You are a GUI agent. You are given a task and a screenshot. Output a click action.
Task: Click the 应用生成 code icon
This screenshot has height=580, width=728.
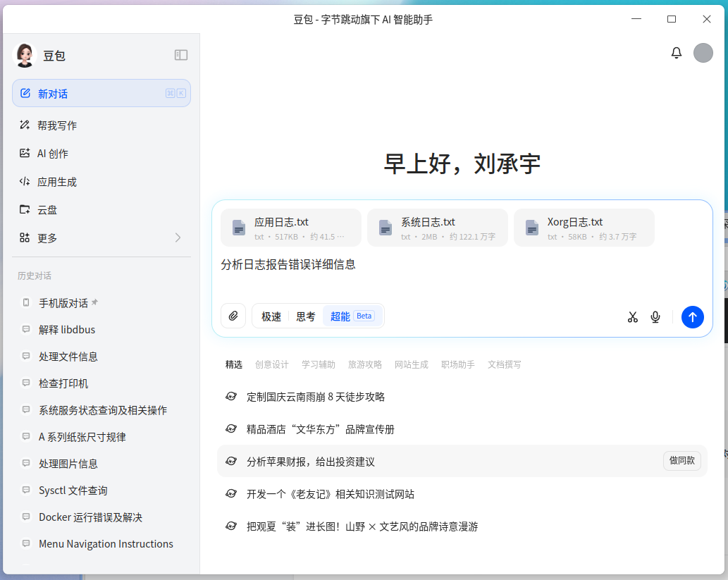pyautogui.click(x=25, y=182)
